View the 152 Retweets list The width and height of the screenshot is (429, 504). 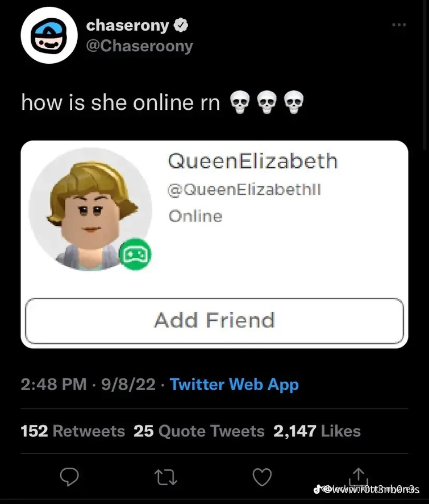(74, 431)
